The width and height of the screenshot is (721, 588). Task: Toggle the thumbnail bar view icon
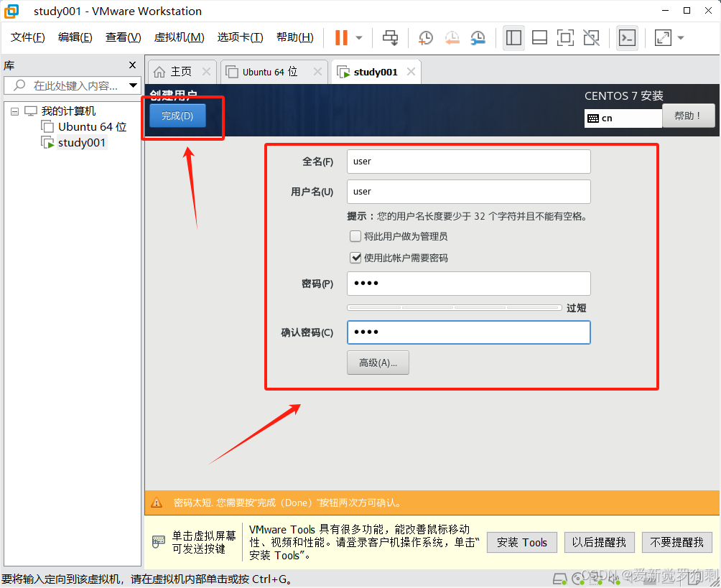click(x=539, y=38)
